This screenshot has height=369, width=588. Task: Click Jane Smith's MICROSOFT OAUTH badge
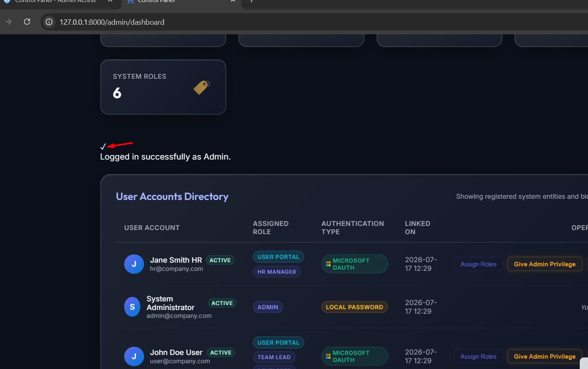[x=355, y=264]
